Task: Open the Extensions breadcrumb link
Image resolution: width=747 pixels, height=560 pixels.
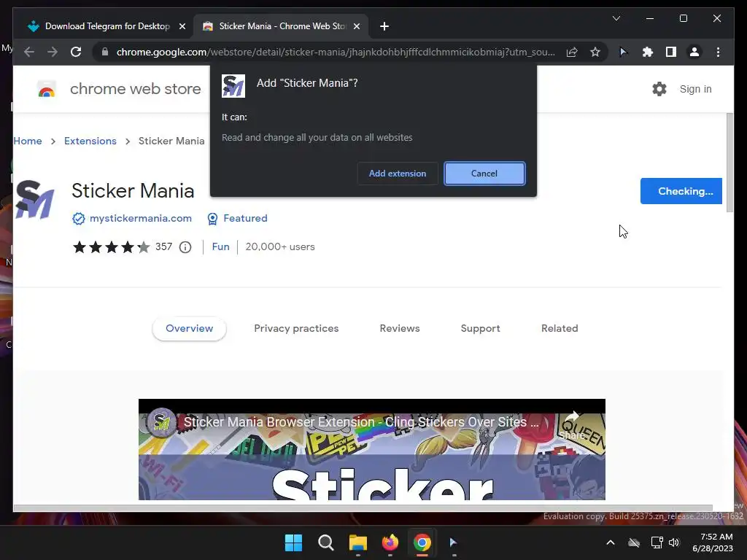Action: point(90,141)
